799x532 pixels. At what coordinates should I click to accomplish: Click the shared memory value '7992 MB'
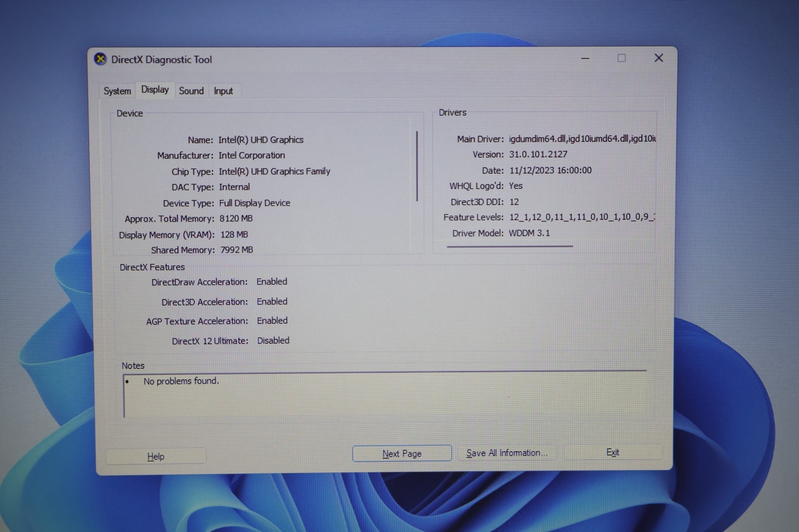[237, 250]
